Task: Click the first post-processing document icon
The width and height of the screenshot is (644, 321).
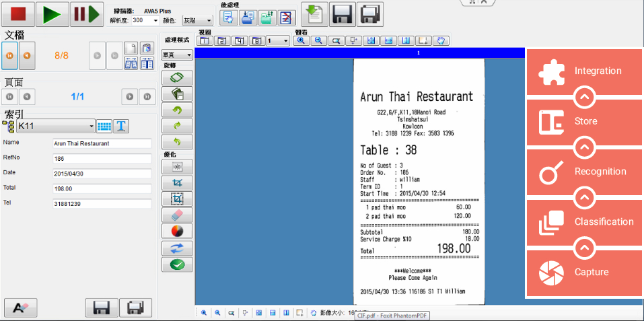Action: (229, 17)
